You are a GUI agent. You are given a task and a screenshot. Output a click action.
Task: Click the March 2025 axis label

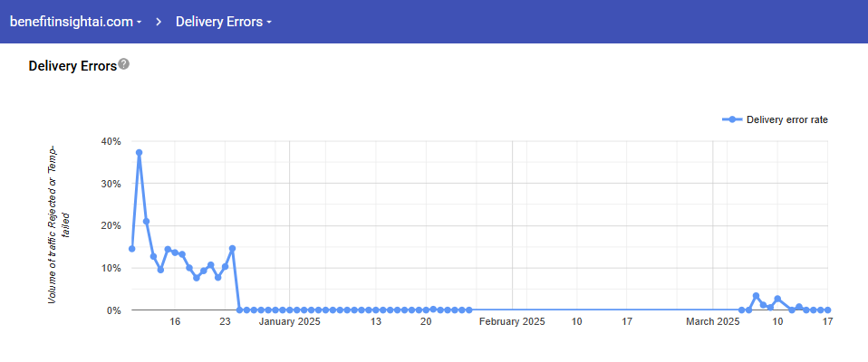pos(713,321)
